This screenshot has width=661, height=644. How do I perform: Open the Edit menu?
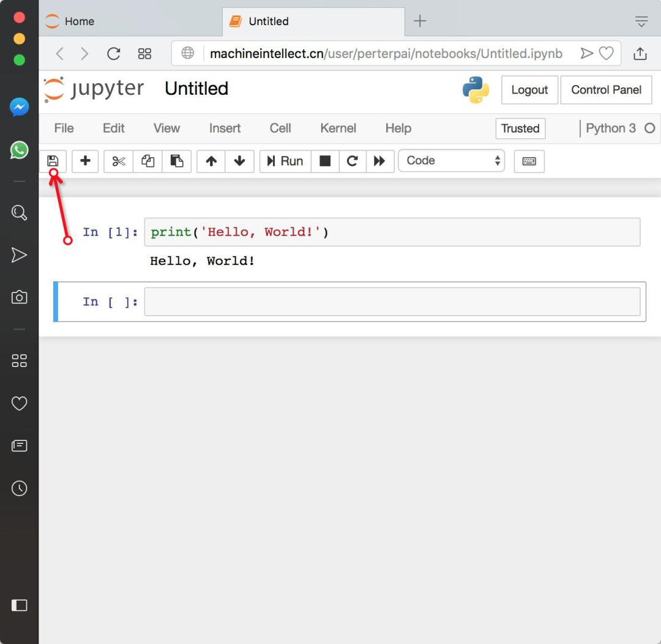coord(113,128)
